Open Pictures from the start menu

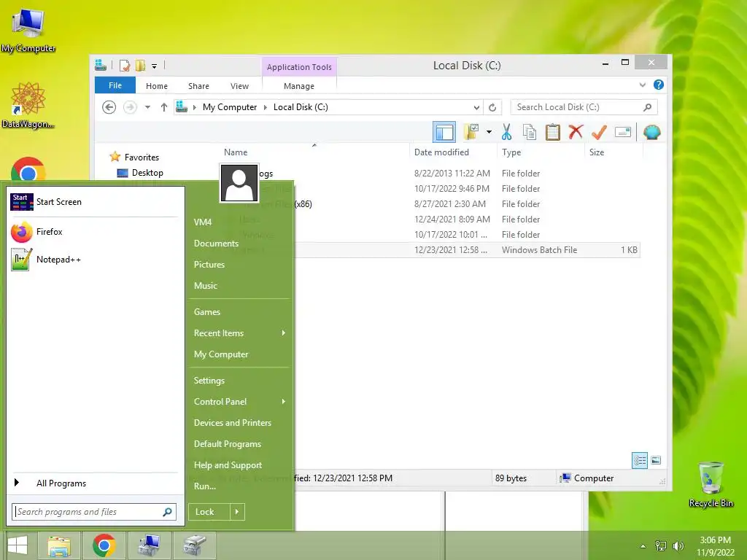(x=209, y=264)
